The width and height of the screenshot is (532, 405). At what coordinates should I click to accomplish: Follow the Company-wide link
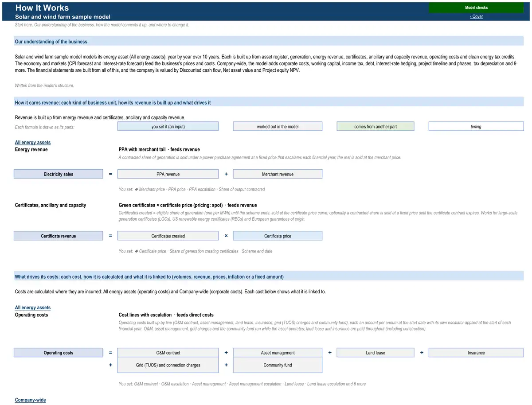click(30, 400)
